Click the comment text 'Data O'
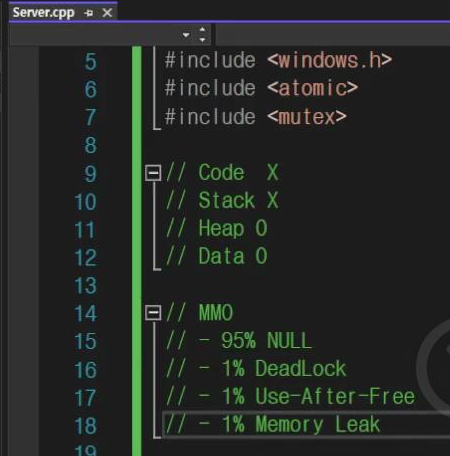 coord(233,256)
